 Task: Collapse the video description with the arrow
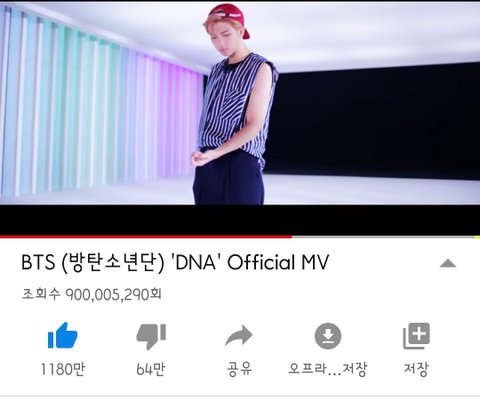point(448,264)
